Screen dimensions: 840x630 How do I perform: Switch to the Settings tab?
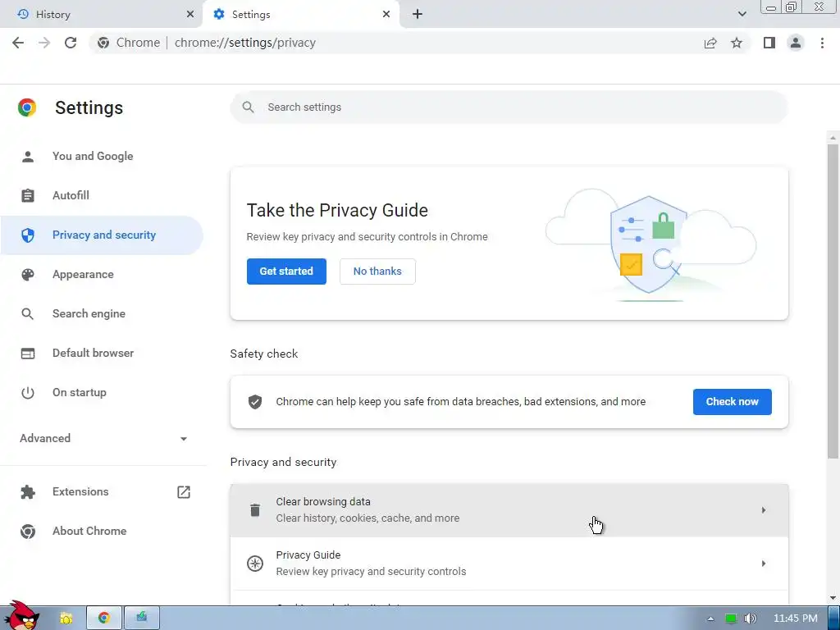pyautogui.click(x=300, y=15)
